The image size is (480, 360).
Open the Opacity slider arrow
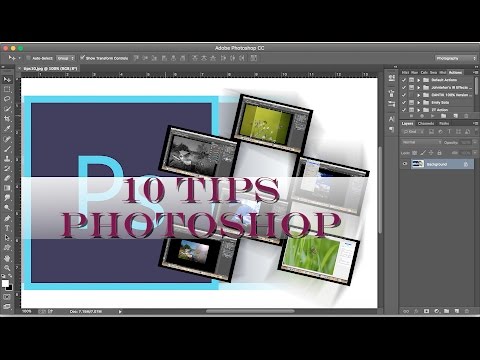pos(475,142)
